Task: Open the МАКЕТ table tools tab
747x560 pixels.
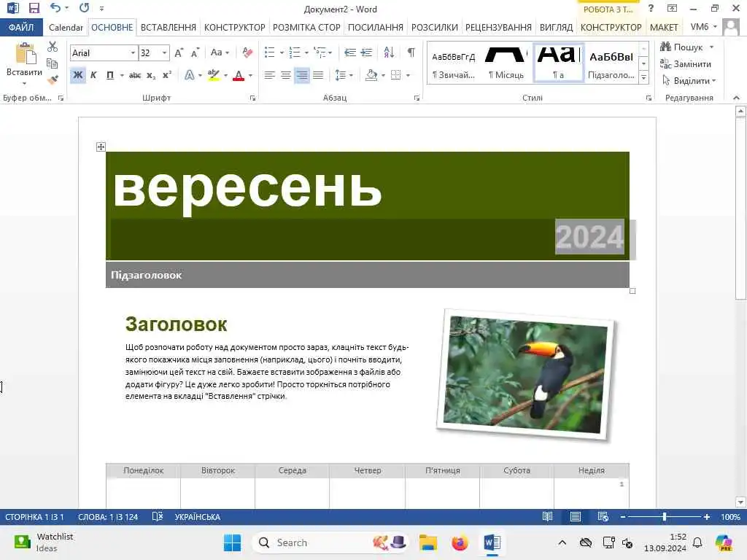Action: (x=664, y=28)
